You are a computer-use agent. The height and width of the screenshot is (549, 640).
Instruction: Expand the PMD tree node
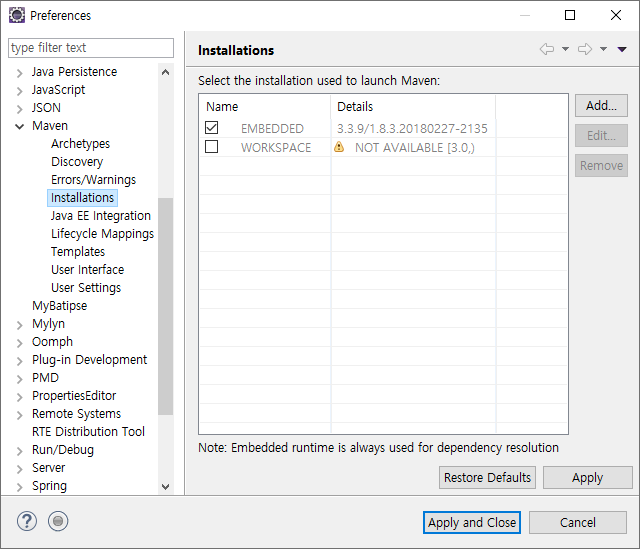(x=19, y=378)
